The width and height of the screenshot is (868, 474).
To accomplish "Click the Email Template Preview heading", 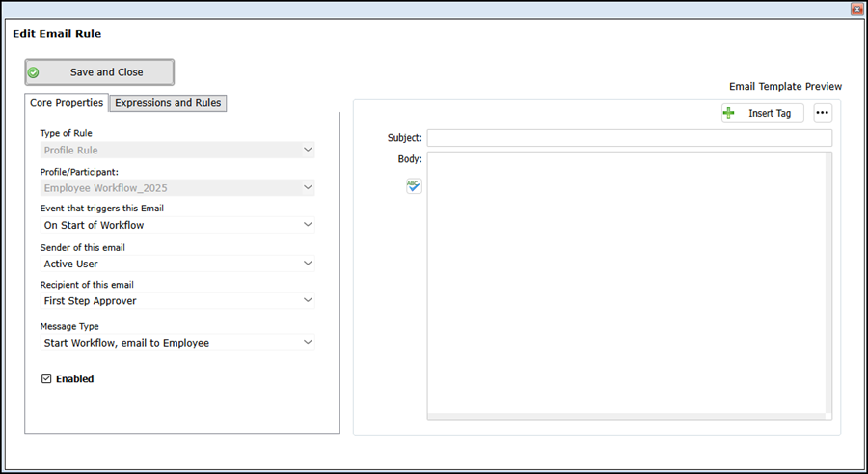I will pos(785,87).
